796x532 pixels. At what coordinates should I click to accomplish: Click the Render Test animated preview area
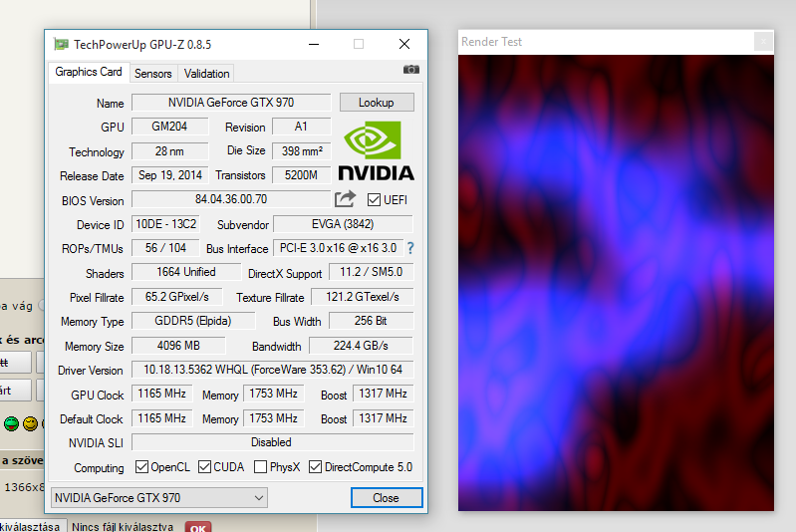pos(616,283)
